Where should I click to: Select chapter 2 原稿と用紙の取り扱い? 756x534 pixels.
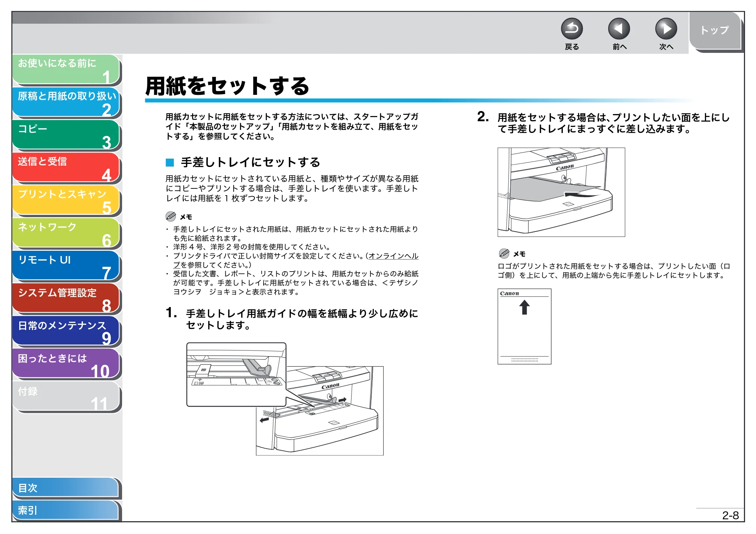pyautogui.click(x=66, y=102)
